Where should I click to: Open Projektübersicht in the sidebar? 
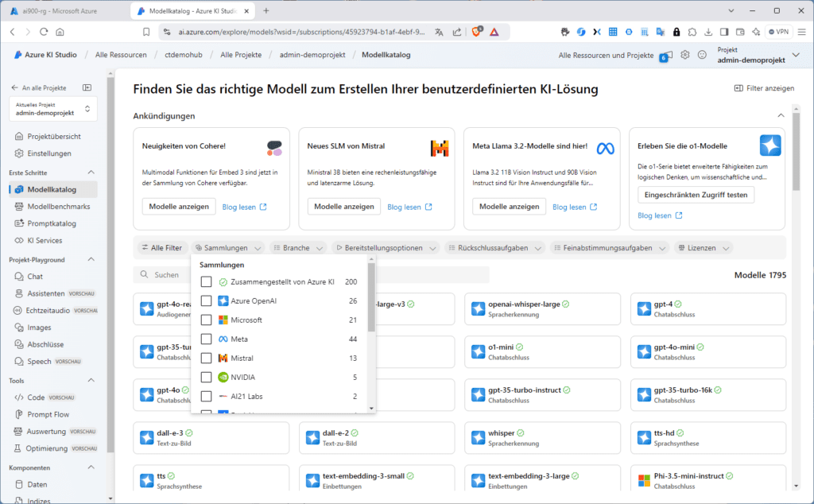click(53, 137)
